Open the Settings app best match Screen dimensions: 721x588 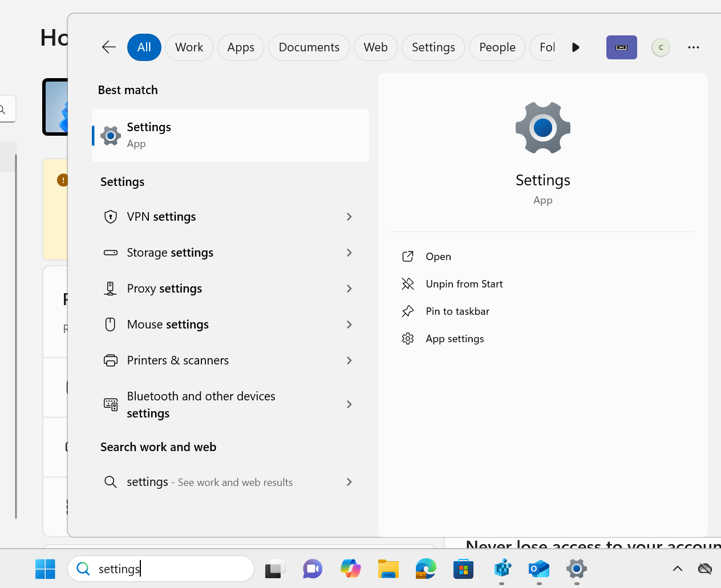pos(230,135)
